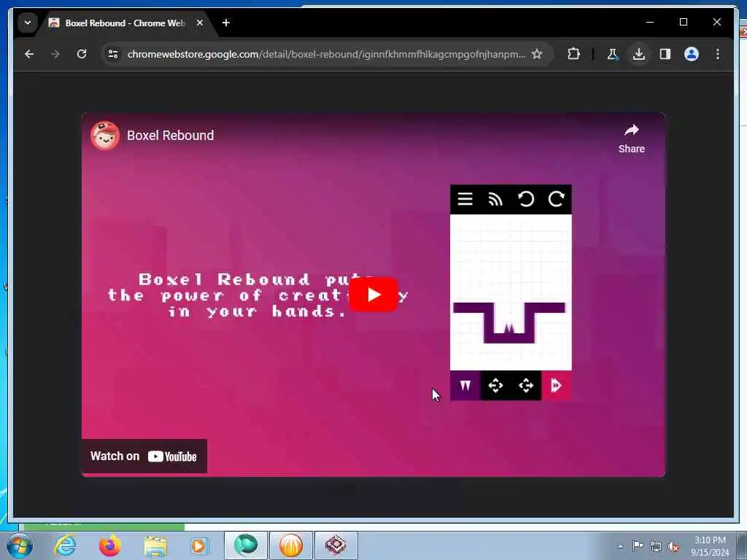
Task: Expand the tab search dropdown
Action: (28, 23)
